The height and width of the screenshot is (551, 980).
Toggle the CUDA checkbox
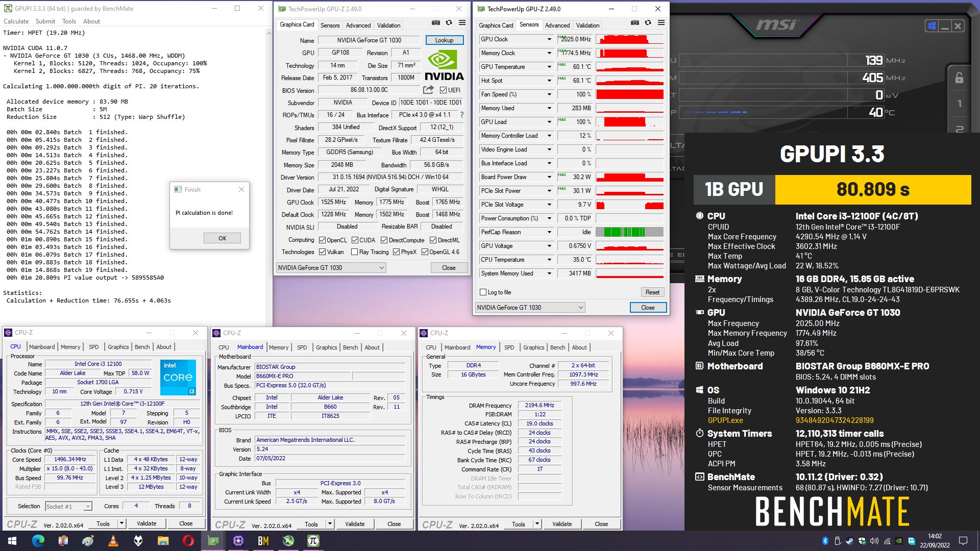[x=355, y=240]
